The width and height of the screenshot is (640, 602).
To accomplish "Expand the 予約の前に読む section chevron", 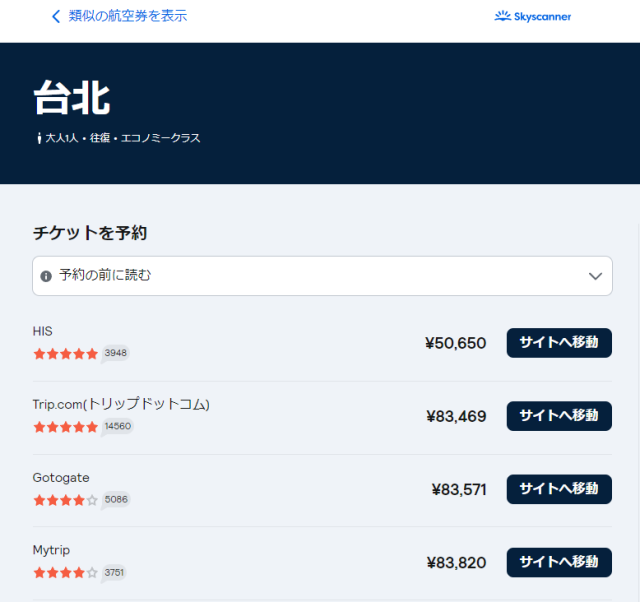I will pyautogui.click(x=595, y=276).
